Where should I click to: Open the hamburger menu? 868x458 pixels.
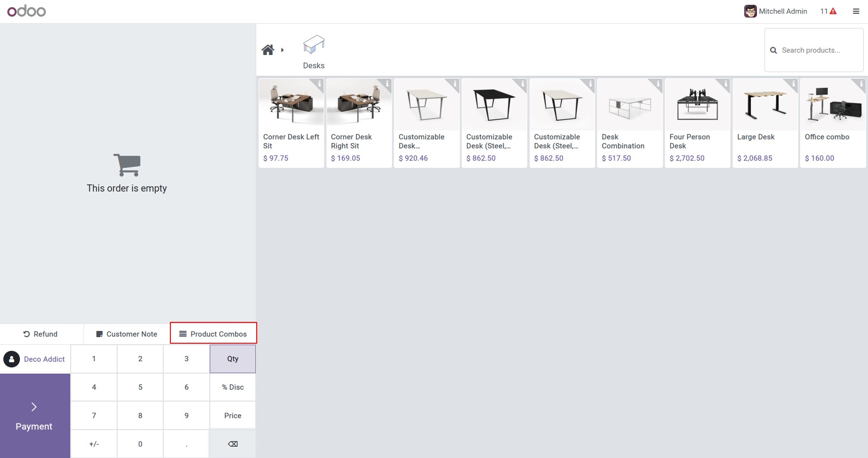pos(856,11)
